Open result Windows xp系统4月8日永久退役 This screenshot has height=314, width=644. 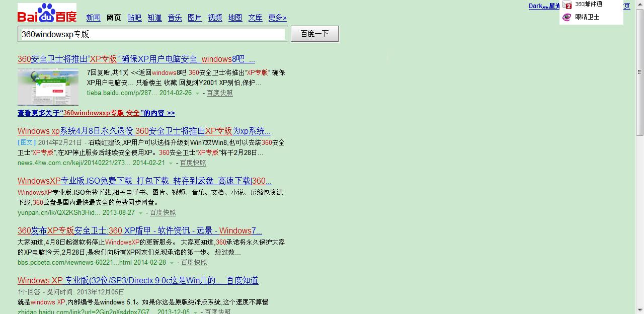[x=144, y=131]
